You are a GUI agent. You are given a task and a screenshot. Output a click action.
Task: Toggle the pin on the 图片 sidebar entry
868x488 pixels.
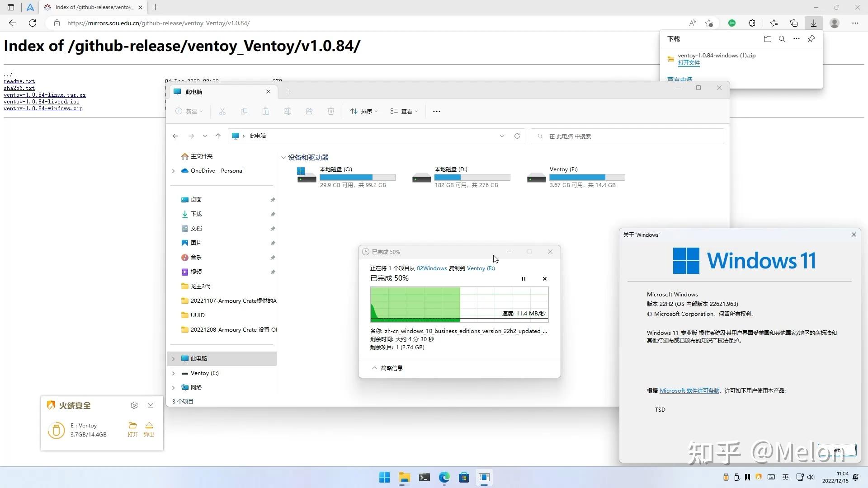[x=273, y=243]
